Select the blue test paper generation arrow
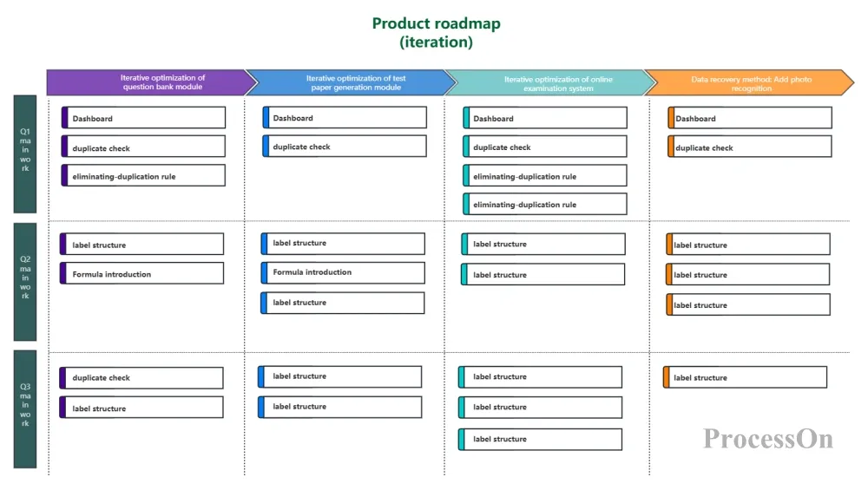868x490 pixels. [x=350, y=82]
